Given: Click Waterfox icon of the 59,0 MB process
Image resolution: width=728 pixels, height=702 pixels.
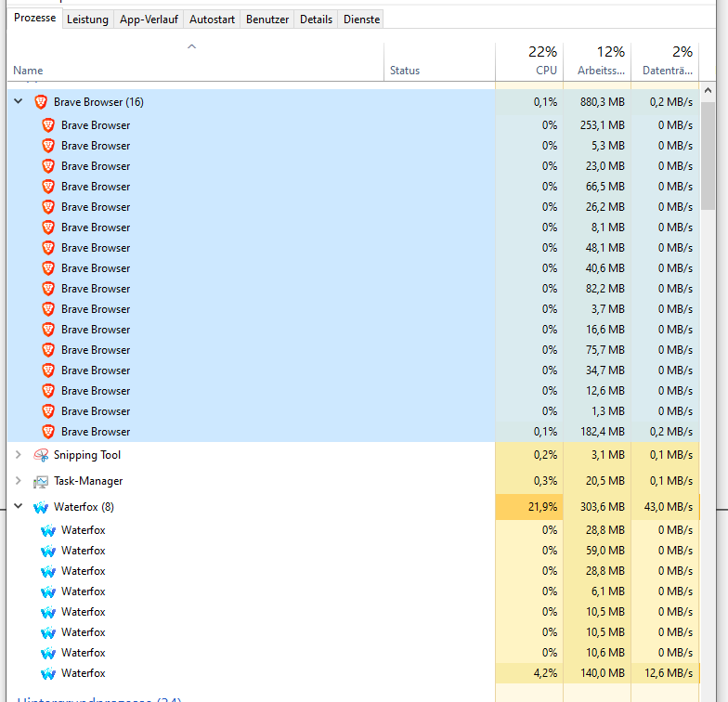Looking at the screenshot, I should [x=48, y=552].
